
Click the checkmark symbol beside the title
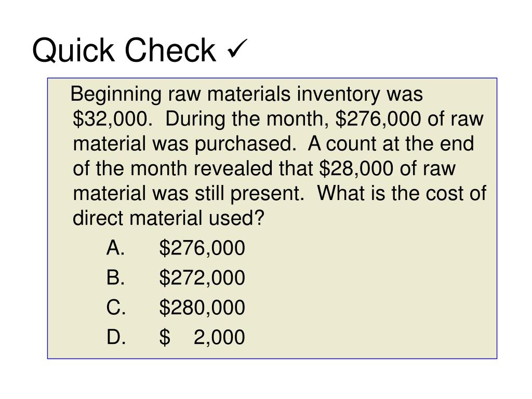pos(237,48)
